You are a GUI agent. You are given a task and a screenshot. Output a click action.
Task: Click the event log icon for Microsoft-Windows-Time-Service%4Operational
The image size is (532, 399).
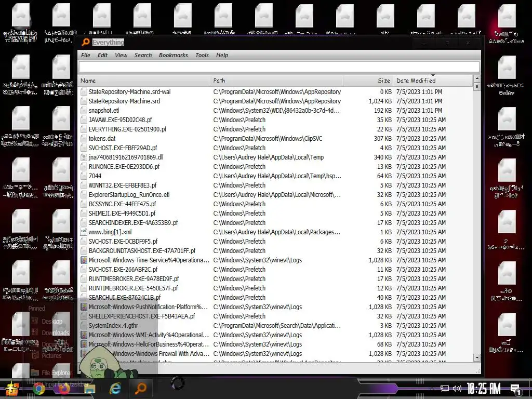84,260
